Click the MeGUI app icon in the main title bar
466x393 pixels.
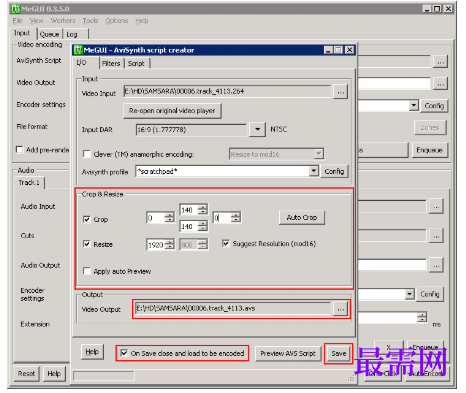[x=15, y=9]
